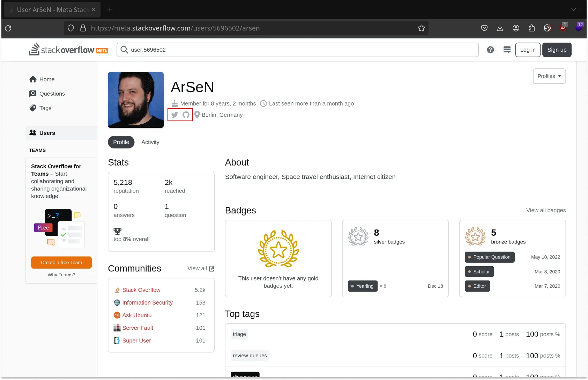Open the Stack Overflow community link
Image resolution: width=588 pixels, height=380 pixels.
[x=141, y=290]
